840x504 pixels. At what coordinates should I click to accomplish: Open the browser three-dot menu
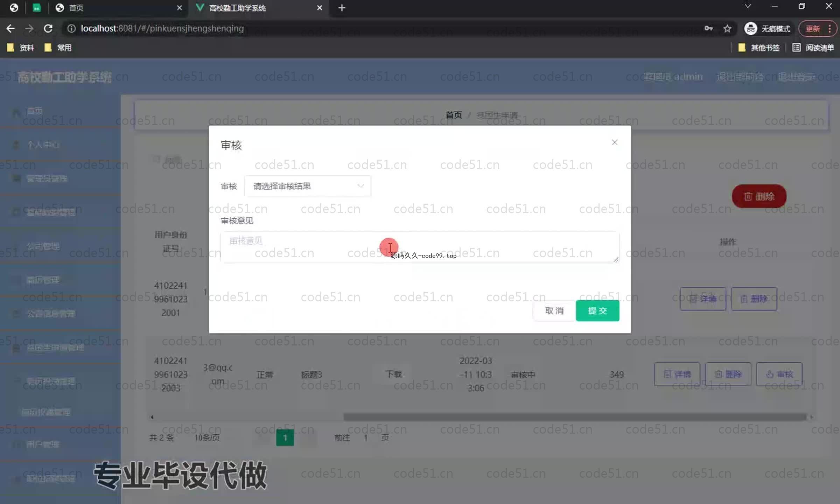[829, 28]
